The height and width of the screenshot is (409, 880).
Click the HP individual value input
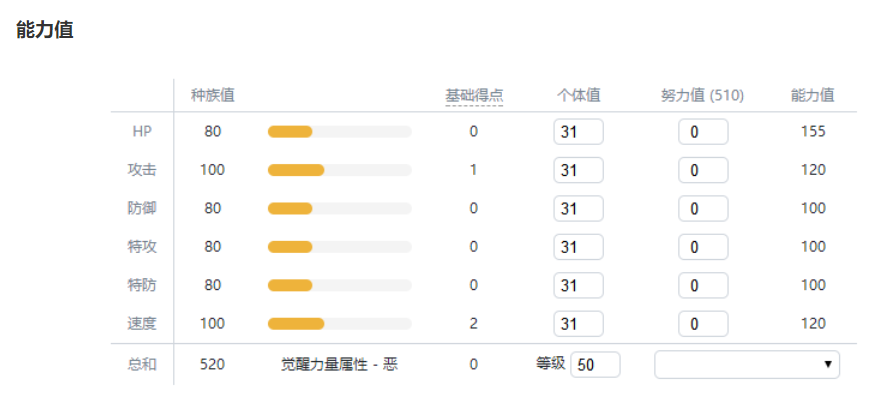[x=578, y=132]
